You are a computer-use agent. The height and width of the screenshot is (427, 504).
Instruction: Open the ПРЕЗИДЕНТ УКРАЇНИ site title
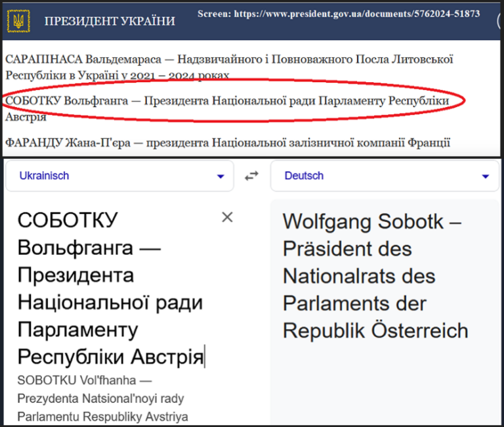coord(110,21)
